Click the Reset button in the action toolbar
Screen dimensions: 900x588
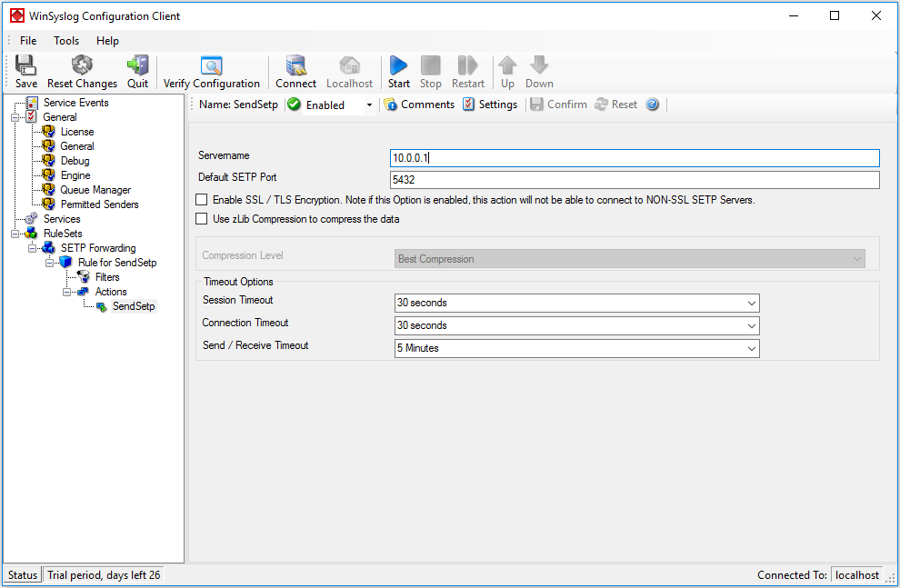(x=616, y=105)
